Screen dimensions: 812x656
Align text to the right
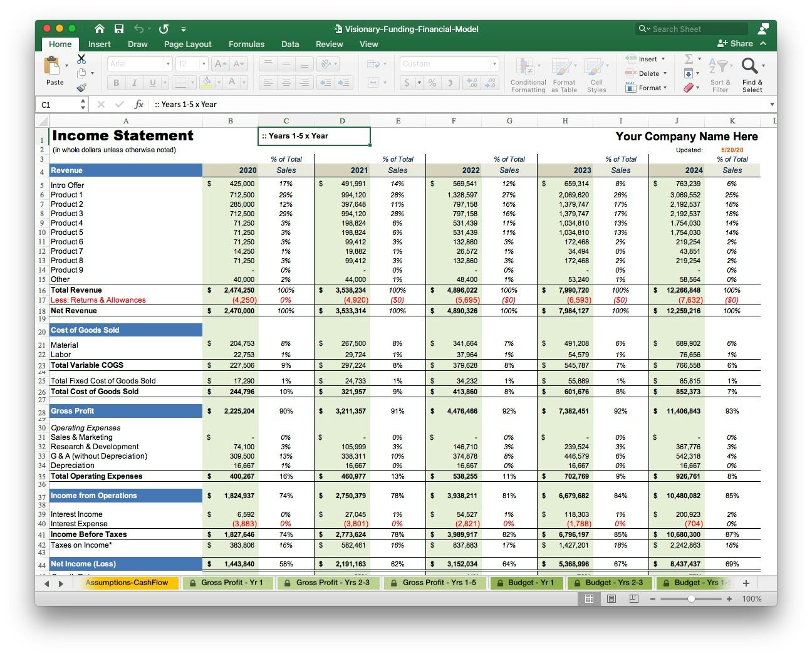pyautogui.click(x=304, y=83)
